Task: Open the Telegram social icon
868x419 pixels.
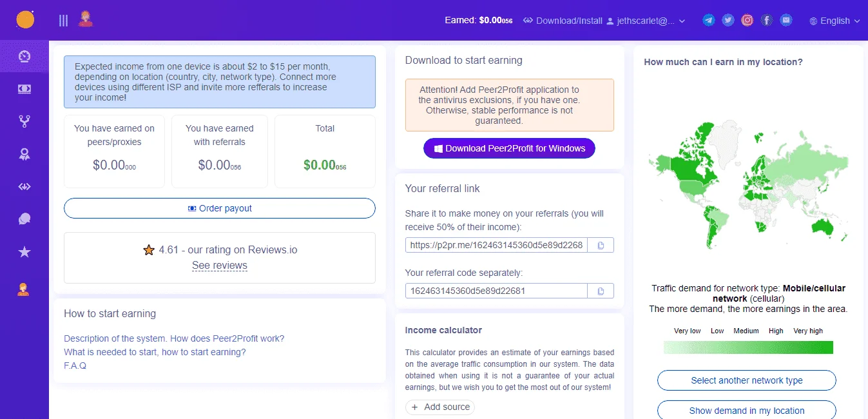Action: 709,20
